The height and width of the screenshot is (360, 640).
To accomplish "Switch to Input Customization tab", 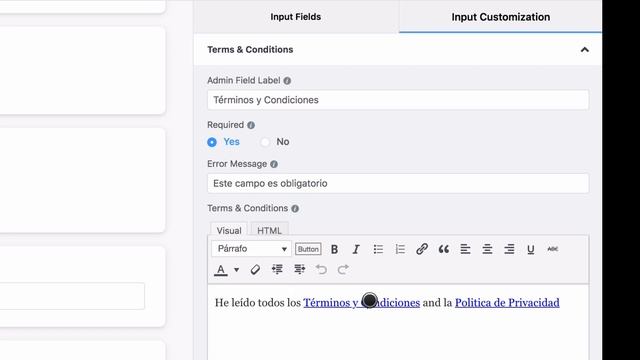I will pyautogui.click(x=500, y=17).
